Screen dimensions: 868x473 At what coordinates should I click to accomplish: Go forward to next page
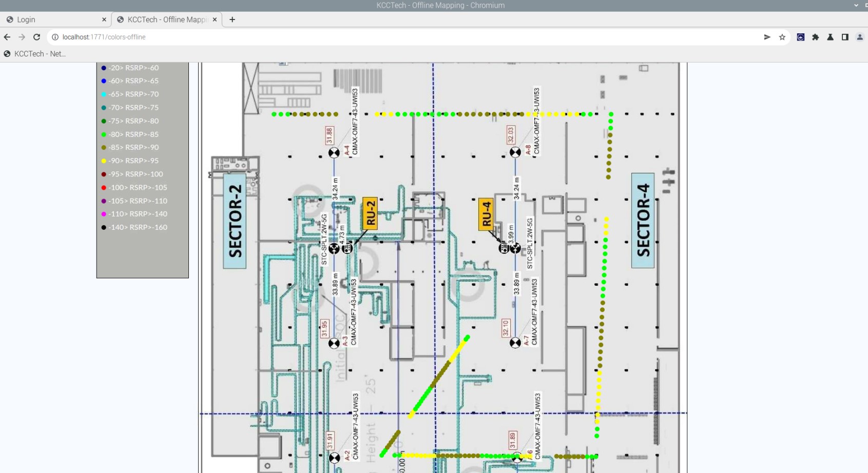click(x=22, y=37)
